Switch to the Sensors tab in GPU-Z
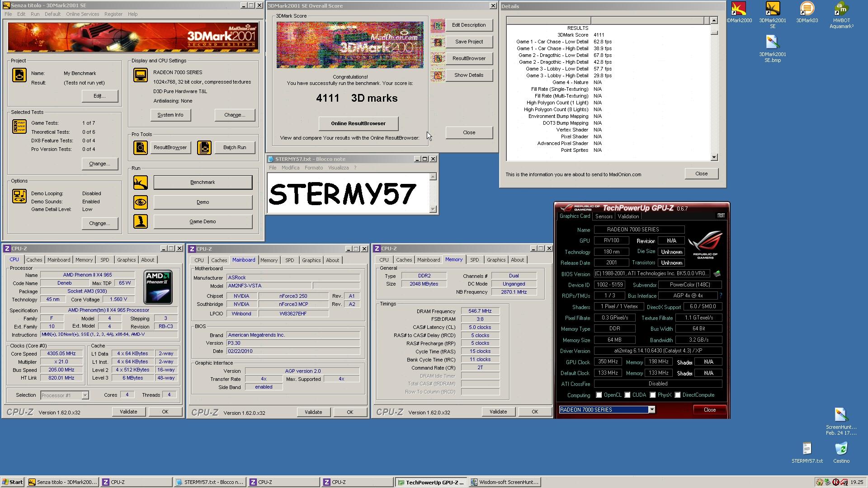The width and height of the screenshot is (868, 488). (604, 216)
